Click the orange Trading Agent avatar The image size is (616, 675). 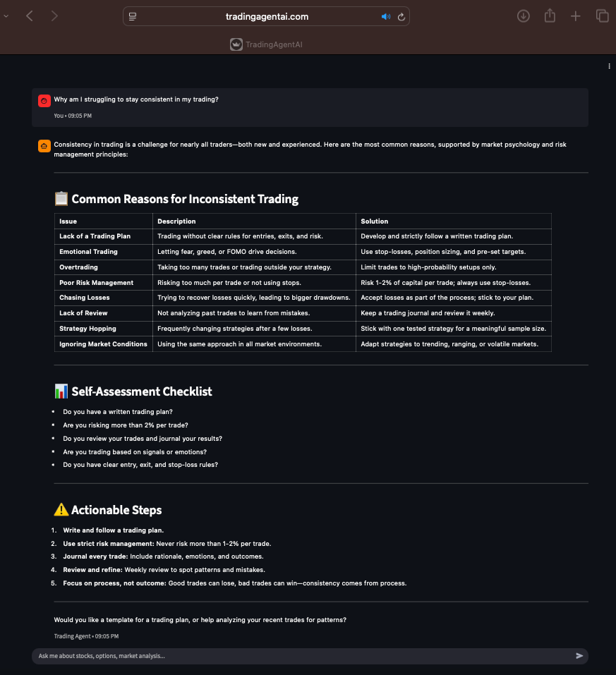click(x=44, y=146)
